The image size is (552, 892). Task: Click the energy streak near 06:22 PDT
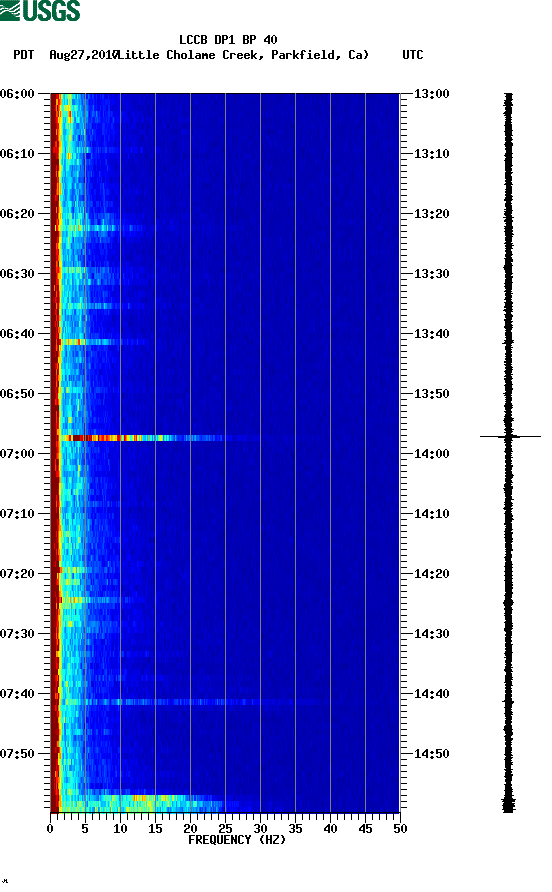(x=100, y=228)
